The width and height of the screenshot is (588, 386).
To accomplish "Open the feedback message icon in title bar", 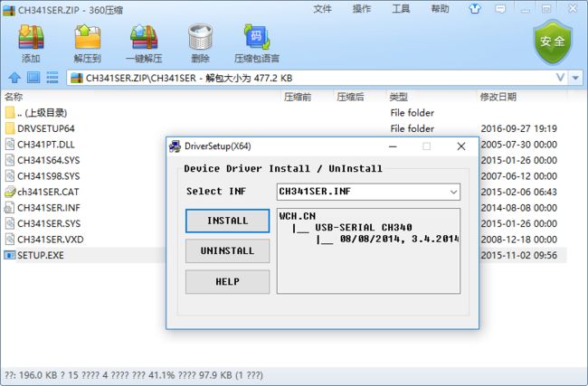I will [500, 9].
